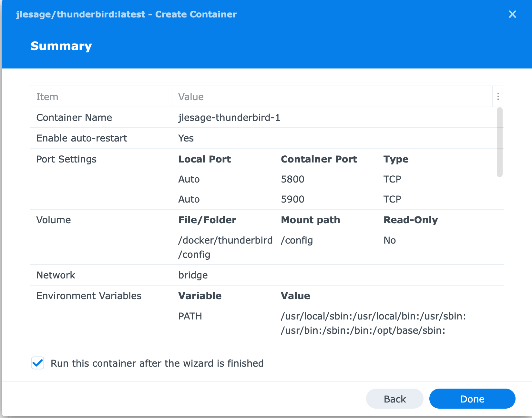Click Auto local port for 5800

(x=189, y=179)
